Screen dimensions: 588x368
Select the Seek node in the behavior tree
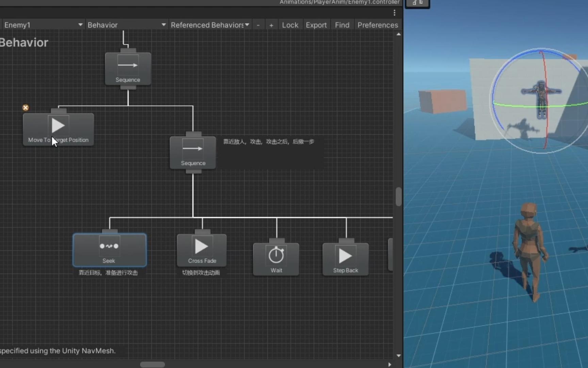(x=109, y=250)
